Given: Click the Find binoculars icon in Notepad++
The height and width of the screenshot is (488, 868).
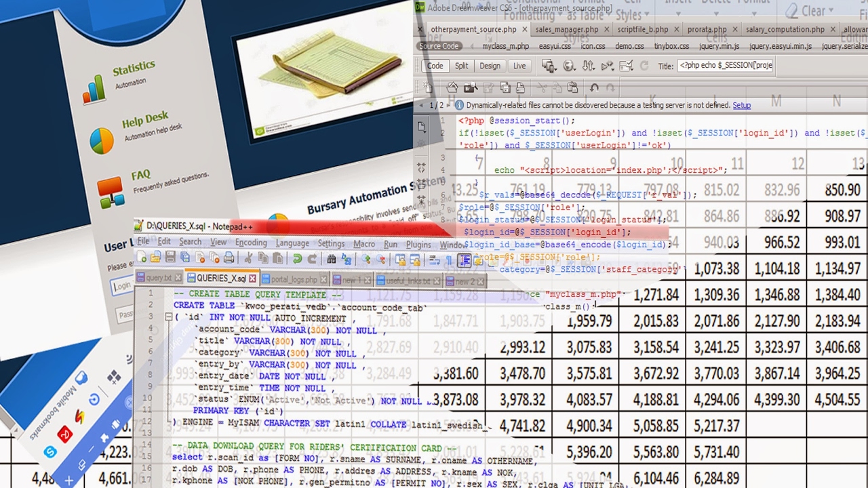Looking at the screenshot, I should tap(331, 258).
